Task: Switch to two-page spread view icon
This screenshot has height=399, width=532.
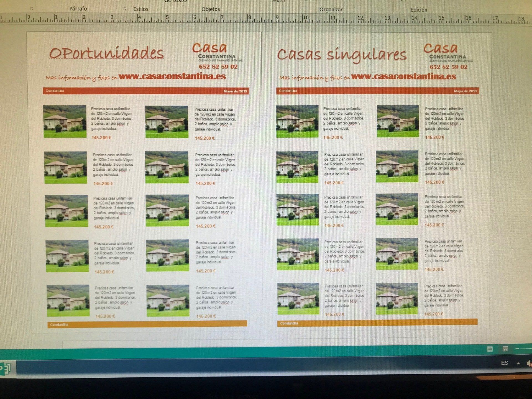Action: coord(505,349)
